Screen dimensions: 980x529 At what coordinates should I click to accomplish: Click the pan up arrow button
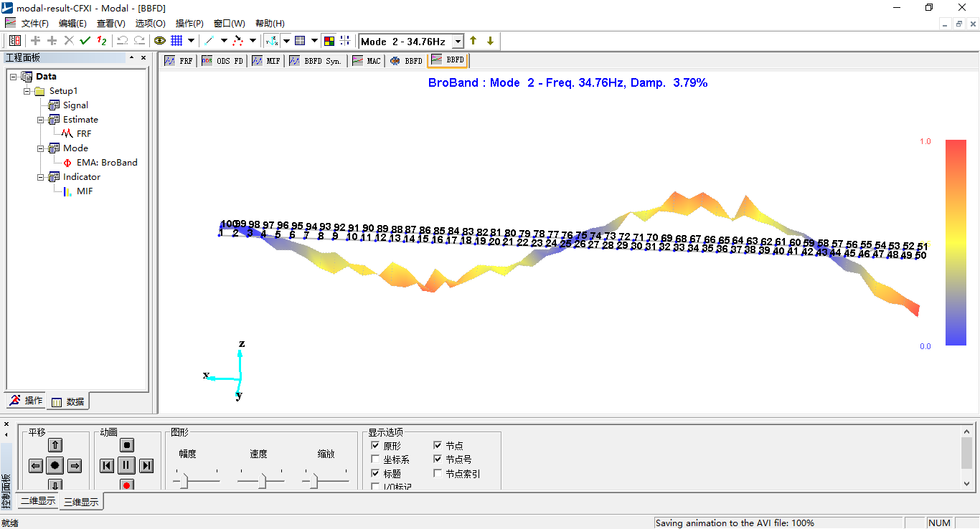55,445
